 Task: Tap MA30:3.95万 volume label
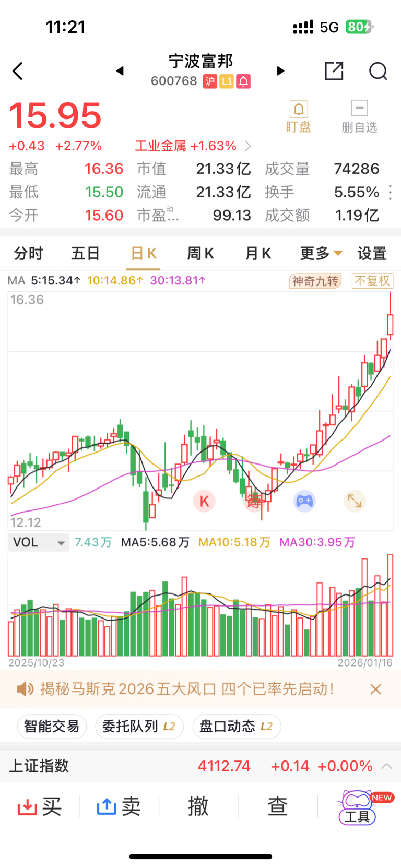317,542
